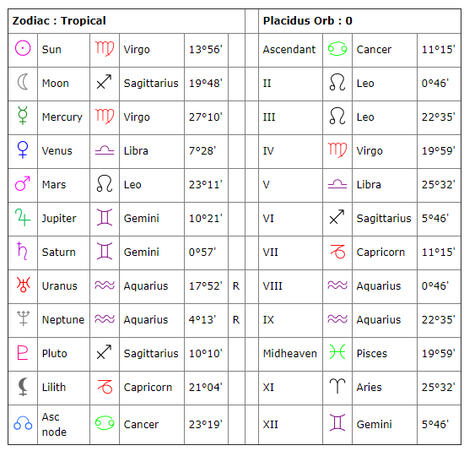464x451 pixels.
Task: Click the gray Neptune trident icon
Action: point(23,318)
